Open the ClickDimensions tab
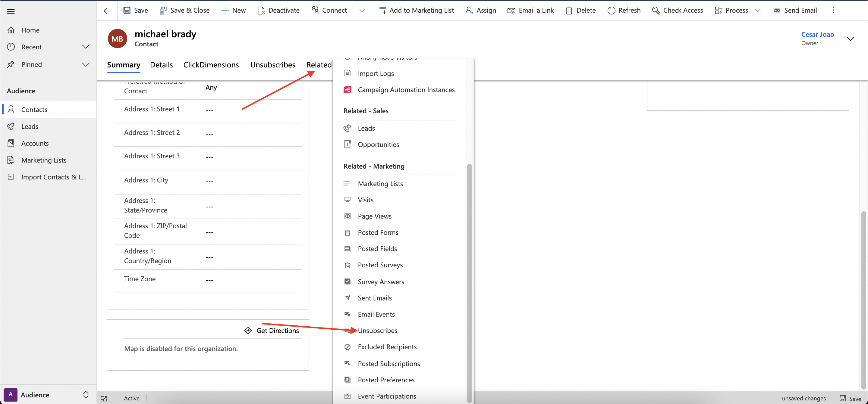Viewport: 868px width, 404px height. click(211, 65)
